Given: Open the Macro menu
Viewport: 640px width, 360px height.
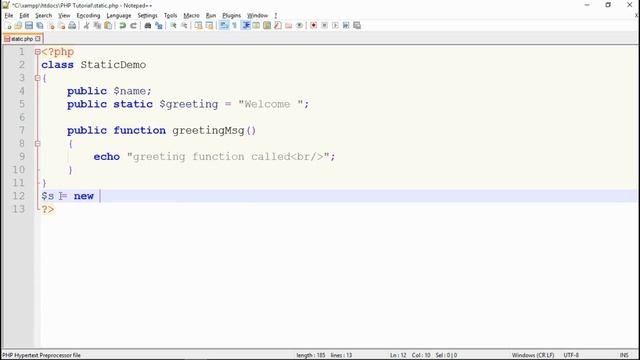Looking at the screenshot, I should 191,16.
